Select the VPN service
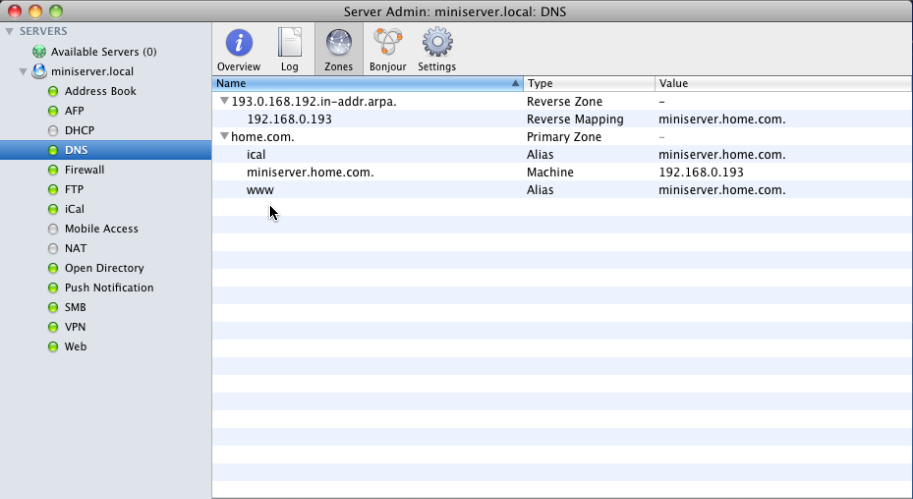 [x=75, y=327]
